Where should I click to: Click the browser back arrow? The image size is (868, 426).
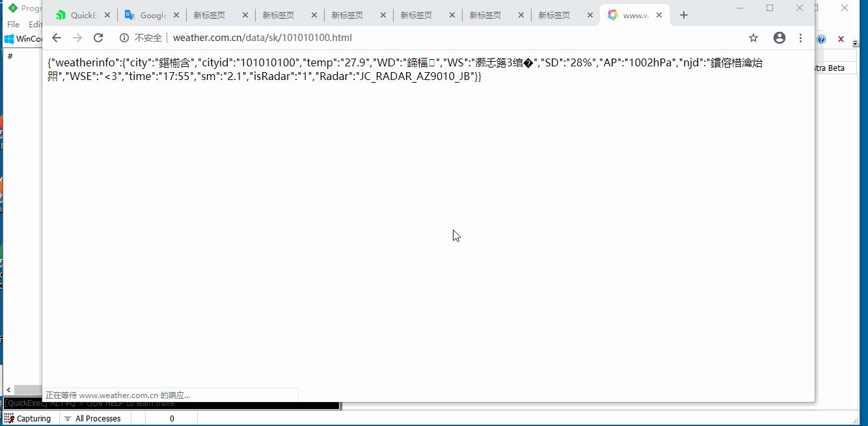click(x=57, y=38)
